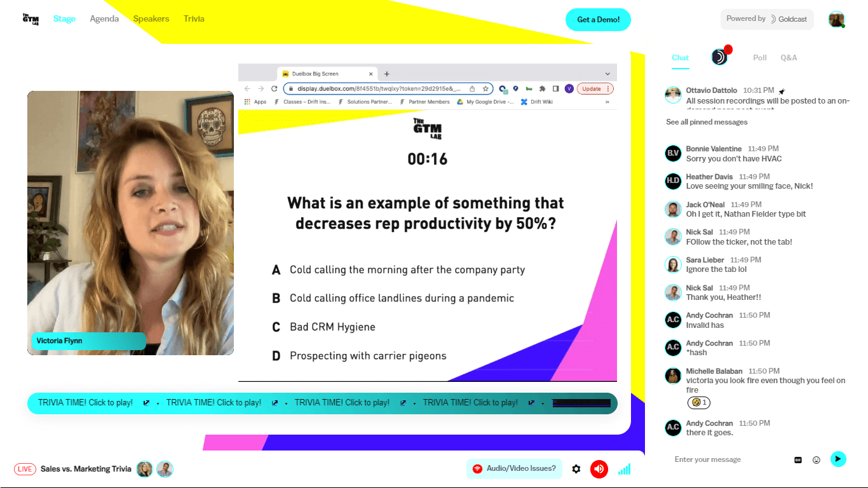Click Michelle Balaban's avatar in chat
Viewport: 868px width, 488px height.
point(673,376)
